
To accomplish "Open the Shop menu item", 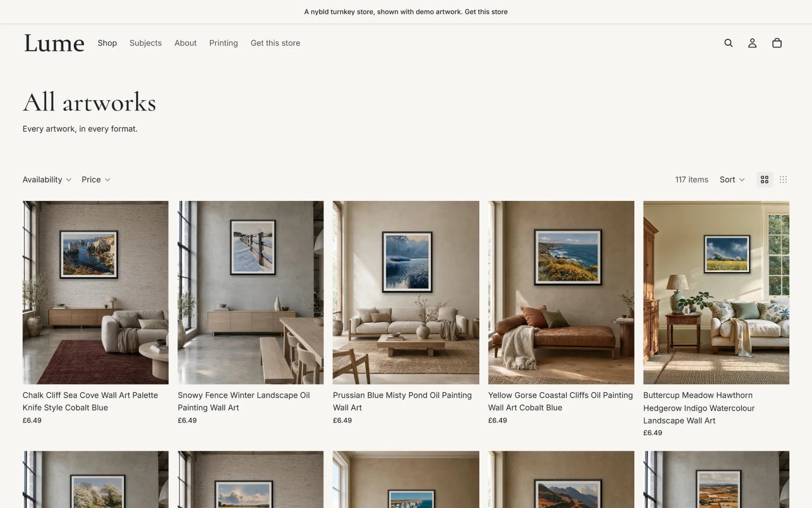I will 107,43.
